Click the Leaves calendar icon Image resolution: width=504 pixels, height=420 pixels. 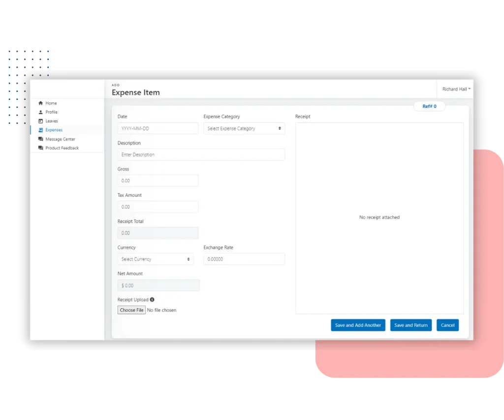click(41, 121)
